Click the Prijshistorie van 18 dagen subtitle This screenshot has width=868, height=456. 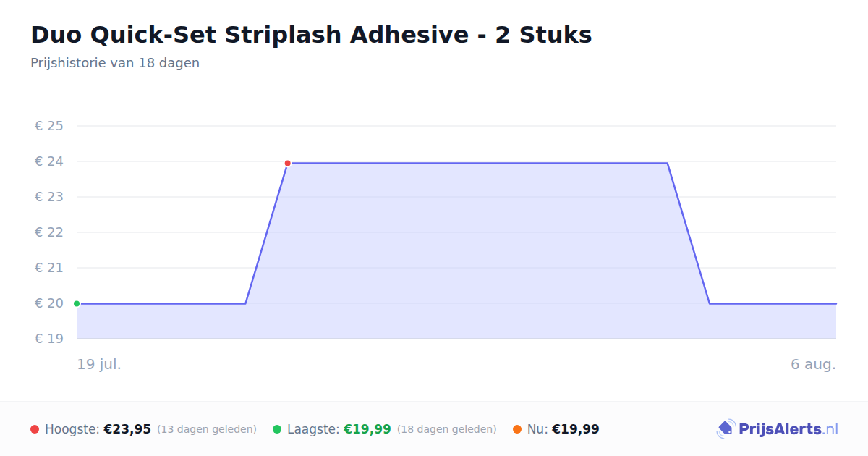pos(115,63)
